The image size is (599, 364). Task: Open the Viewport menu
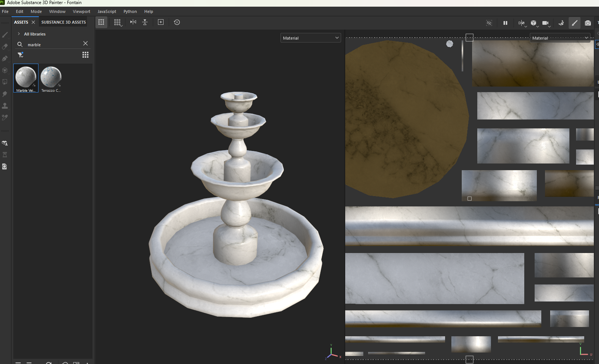tap(81, 11)
